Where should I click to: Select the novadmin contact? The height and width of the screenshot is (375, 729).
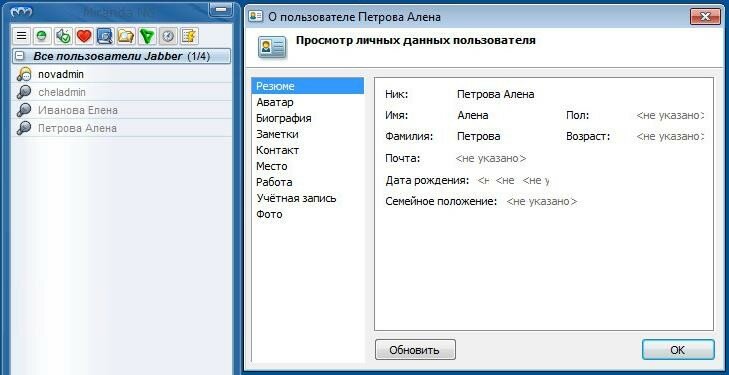tap(121, 74)
